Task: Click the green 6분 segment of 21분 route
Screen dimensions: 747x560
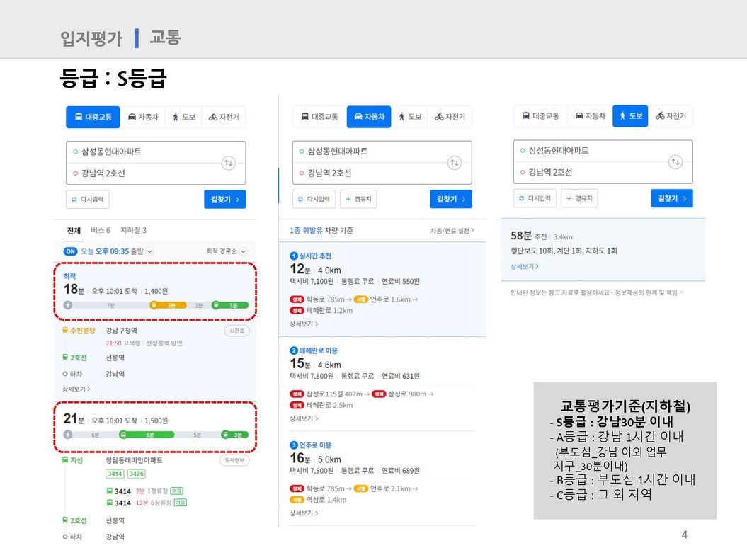Action: [147, 435]
